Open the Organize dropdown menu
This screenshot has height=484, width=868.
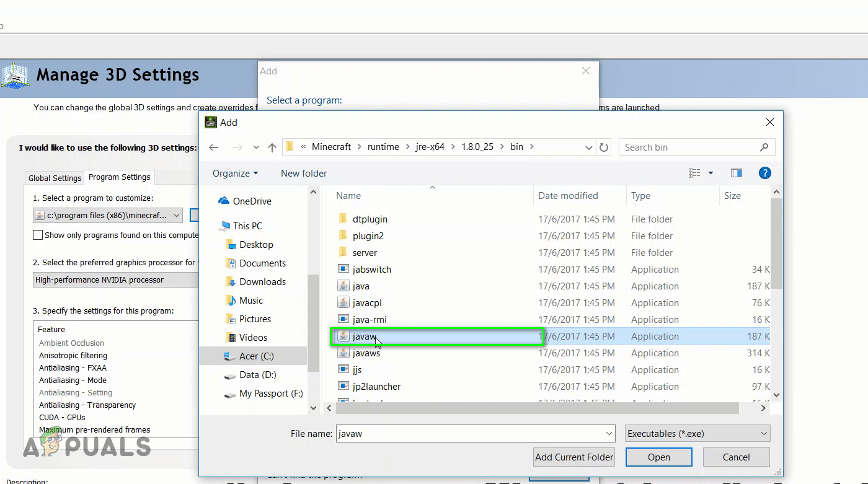click(x=235, y=174)
